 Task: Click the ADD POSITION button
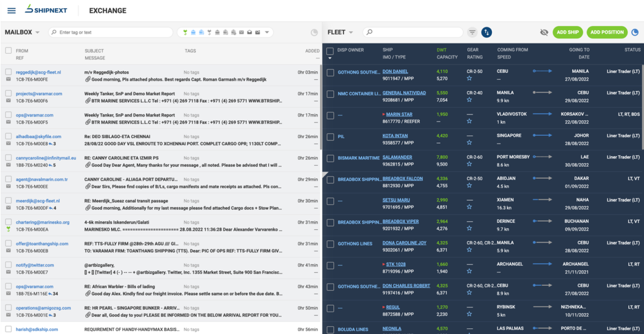(607, 32)
